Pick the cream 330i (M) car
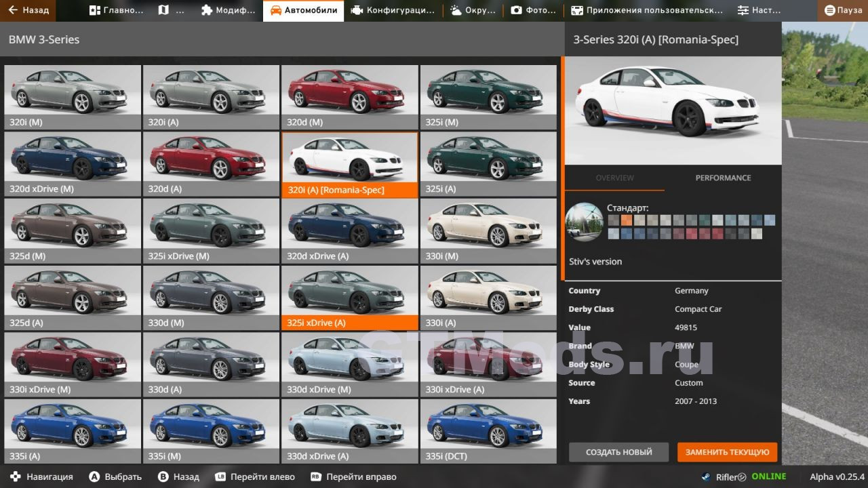868x488 pixels. point(488,230)
